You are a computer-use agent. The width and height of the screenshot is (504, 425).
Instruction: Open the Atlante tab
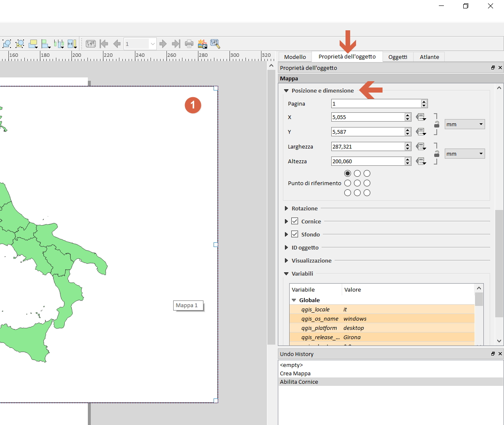click(x=429, y=57)
